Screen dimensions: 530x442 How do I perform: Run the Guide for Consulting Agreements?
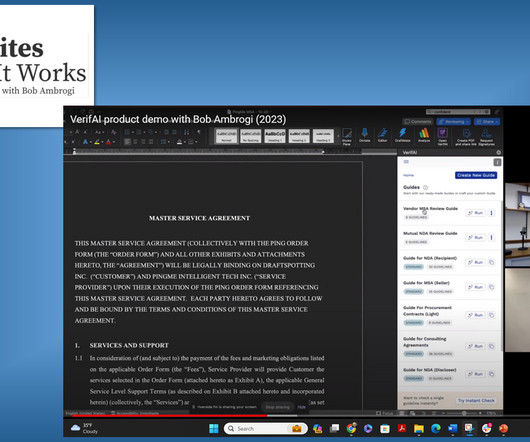click(475, 346)
